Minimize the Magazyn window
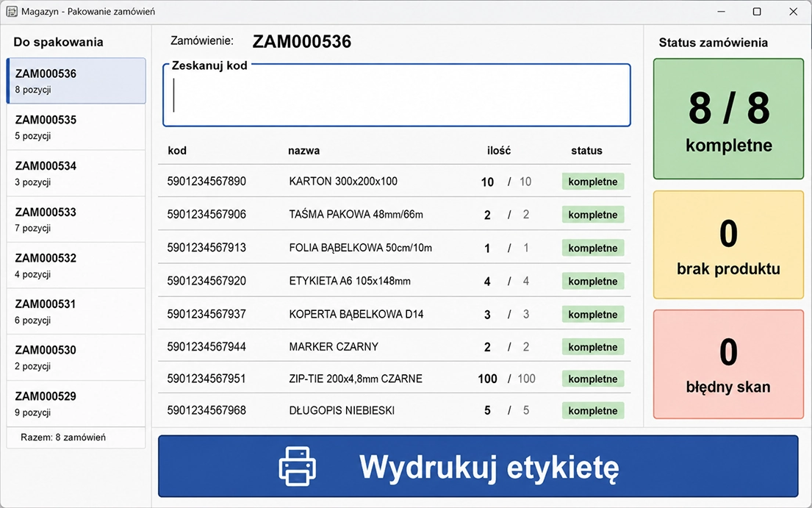 [722, 11]
